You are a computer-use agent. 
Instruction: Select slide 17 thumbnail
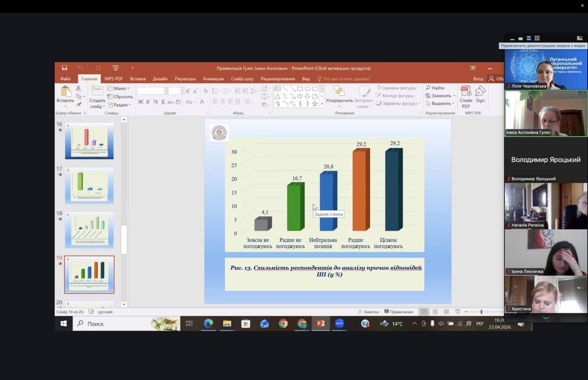tap(89, 185)
